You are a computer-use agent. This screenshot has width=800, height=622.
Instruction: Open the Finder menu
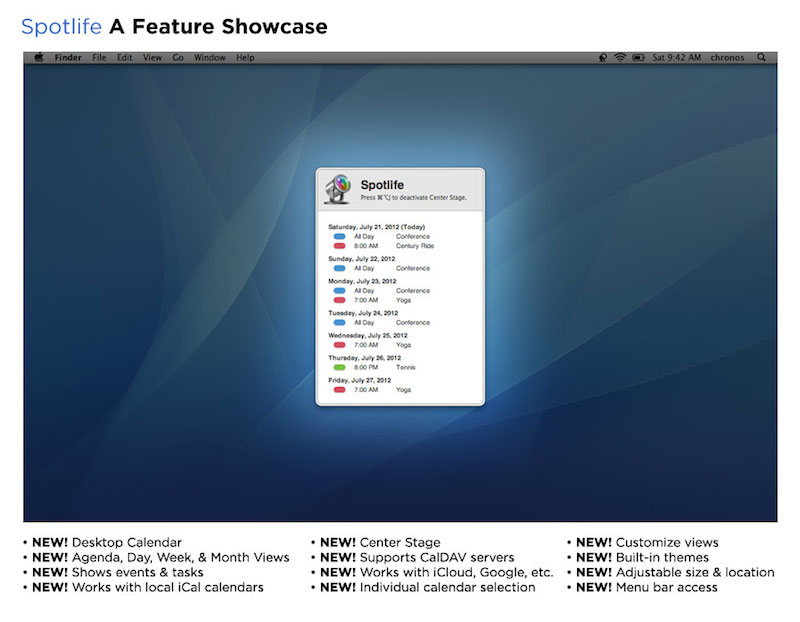tap(68, 58)
